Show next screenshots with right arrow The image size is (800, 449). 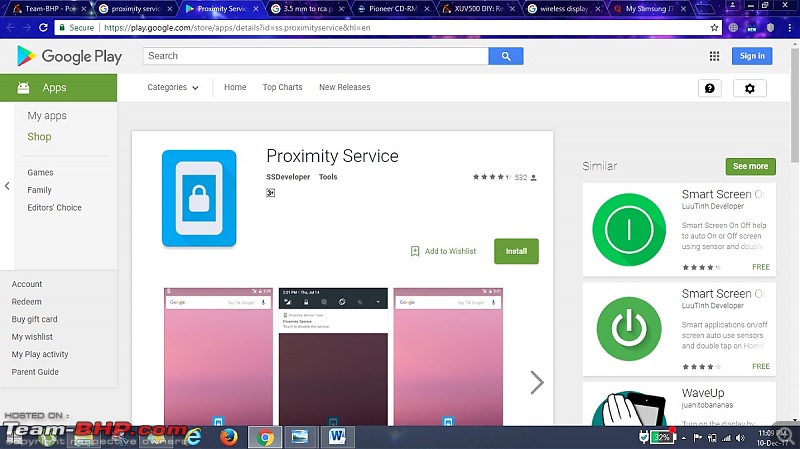point(537,382)
